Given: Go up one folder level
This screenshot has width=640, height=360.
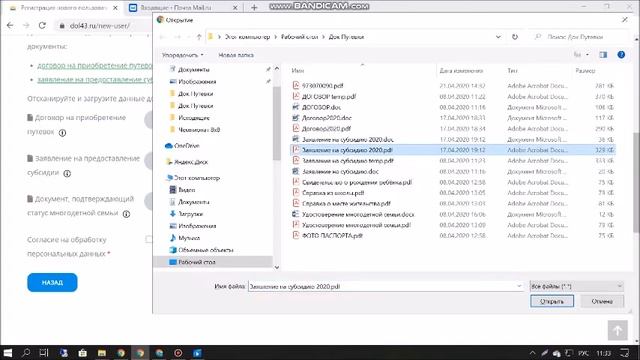Looking at the screenshot, I should pos(199,37).
